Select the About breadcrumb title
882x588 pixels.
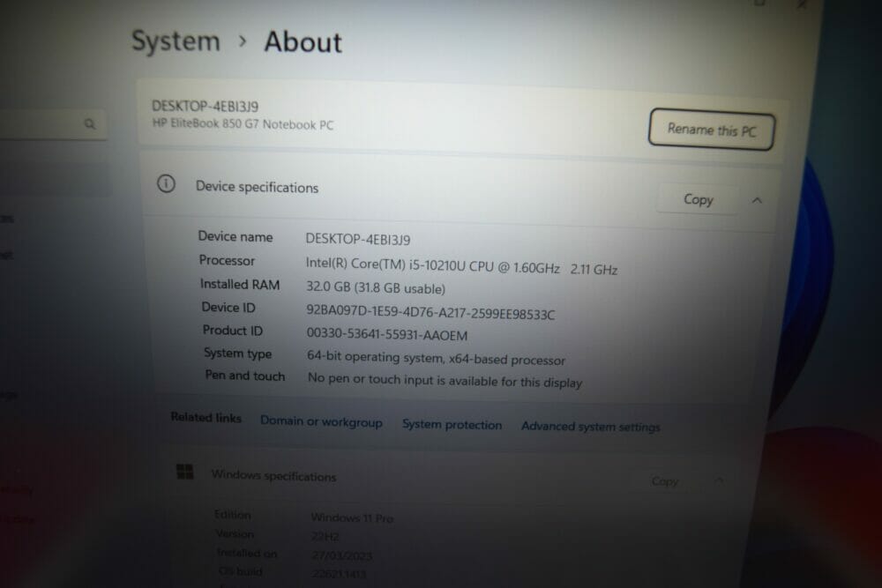point(303,42)
